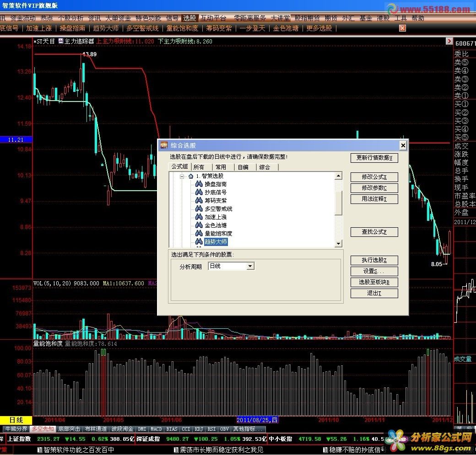
Task: Select the 牛熊分界 indicator tab
Action: (x=16, y=429)
